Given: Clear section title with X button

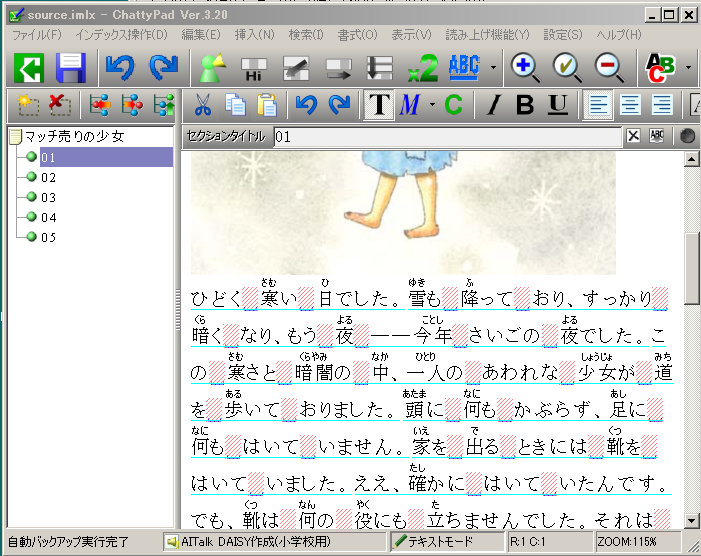Looking at the screenshot, I should (x=633, y=136).
